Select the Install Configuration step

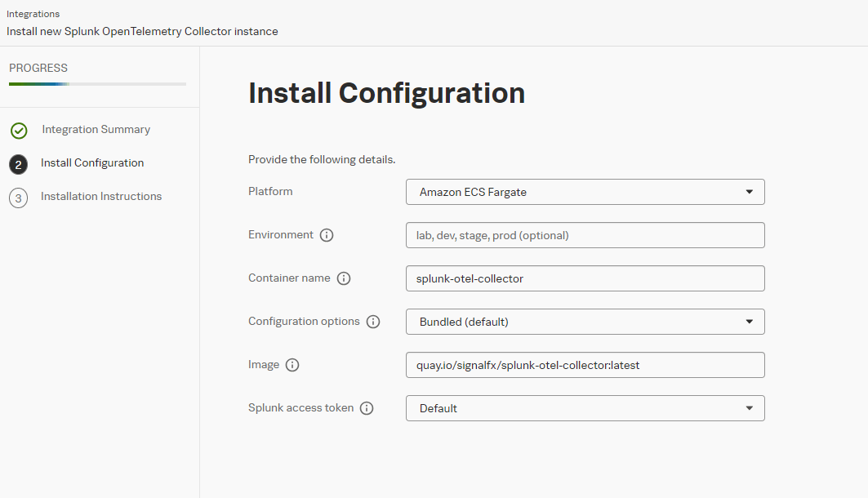click(x=92, y=162)
